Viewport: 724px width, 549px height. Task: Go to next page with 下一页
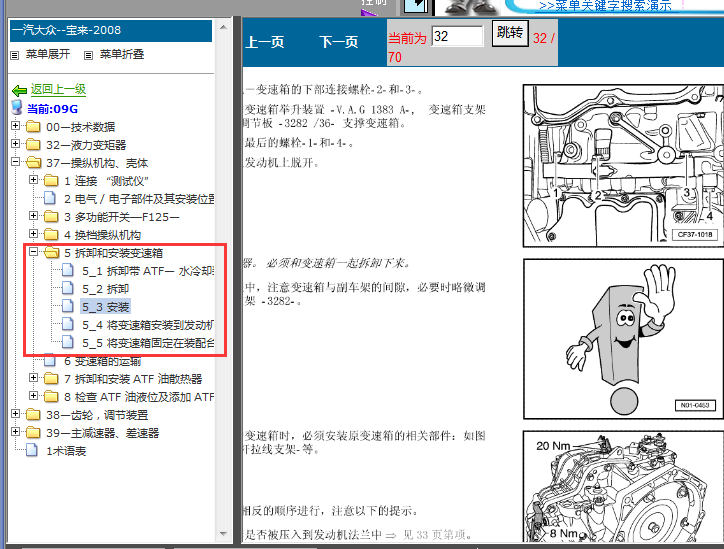tap(338, 42)
